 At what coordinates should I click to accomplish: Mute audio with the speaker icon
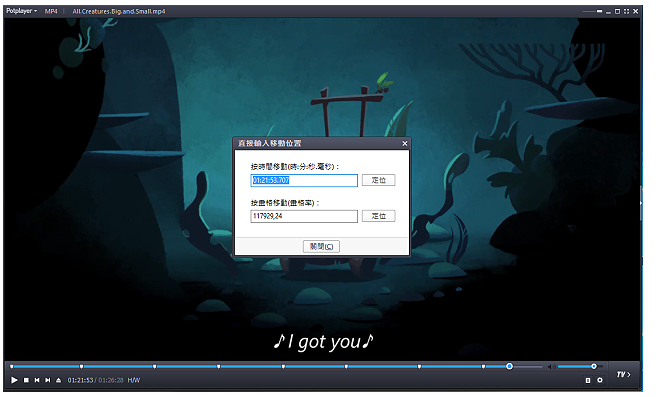coord(551,366)
